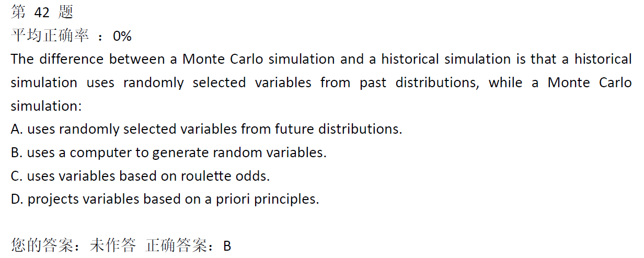Viewport: 644px width, 258px height.
Task: Click the 您的答案 未作答 text
Action: [74, 245]
